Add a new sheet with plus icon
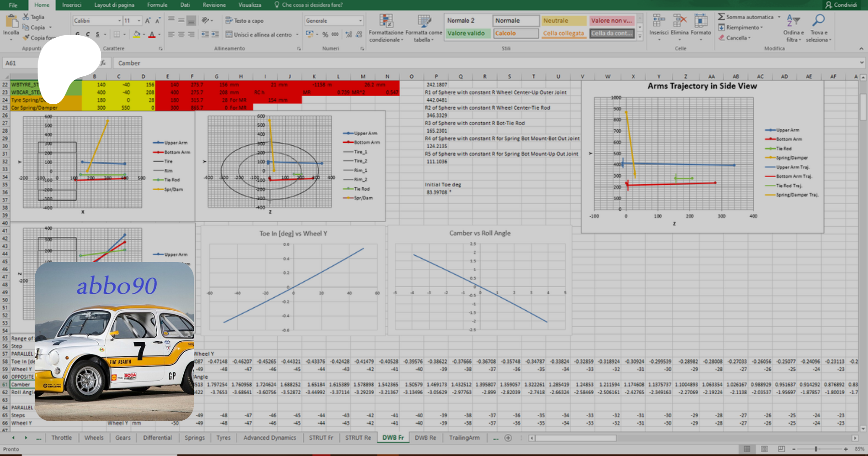This screenshot has width=868, height=456. (508, 438)
